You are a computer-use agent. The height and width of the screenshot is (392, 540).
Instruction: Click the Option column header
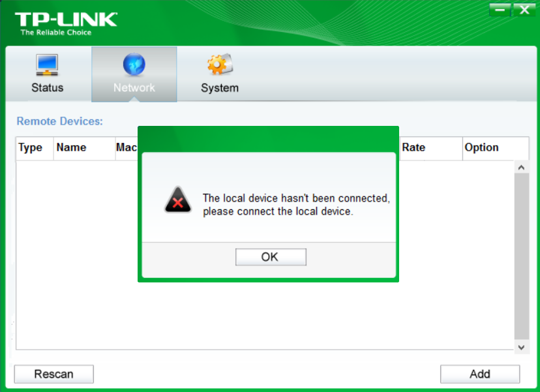coord(496,148)
